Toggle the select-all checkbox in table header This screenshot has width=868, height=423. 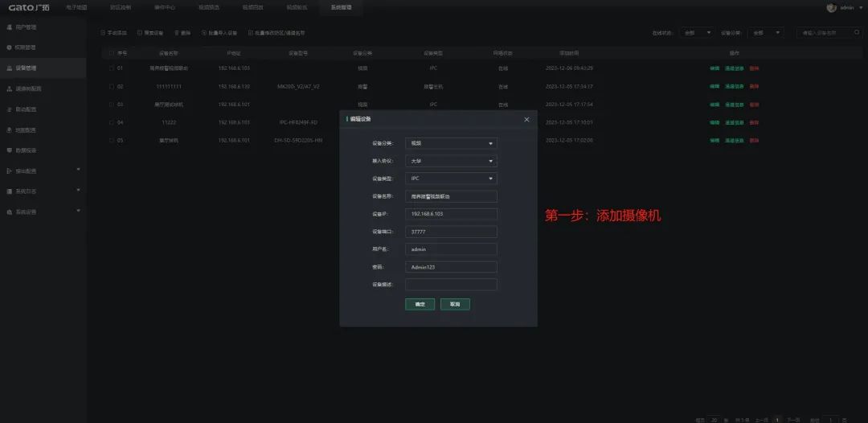point(112,52)
